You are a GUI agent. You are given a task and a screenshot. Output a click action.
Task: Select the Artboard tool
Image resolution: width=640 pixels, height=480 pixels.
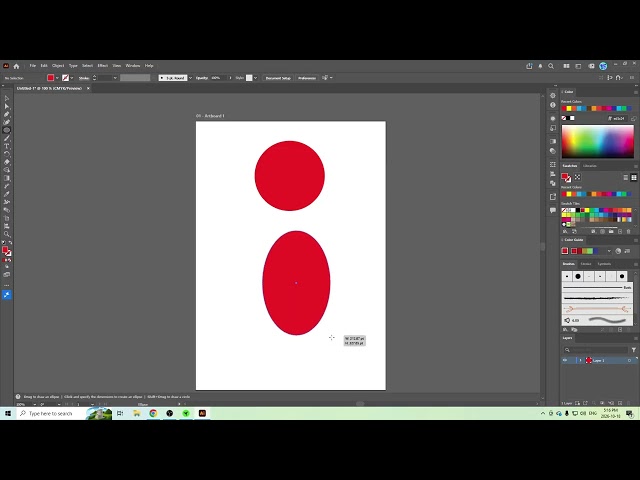tap(7, 218)
